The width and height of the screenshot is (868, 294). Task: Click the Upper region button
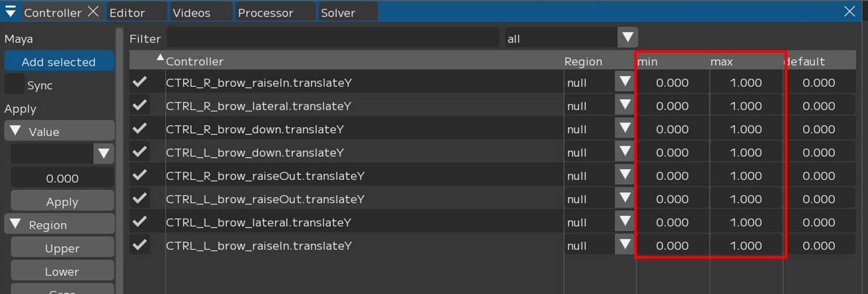[x=62, y=248]
